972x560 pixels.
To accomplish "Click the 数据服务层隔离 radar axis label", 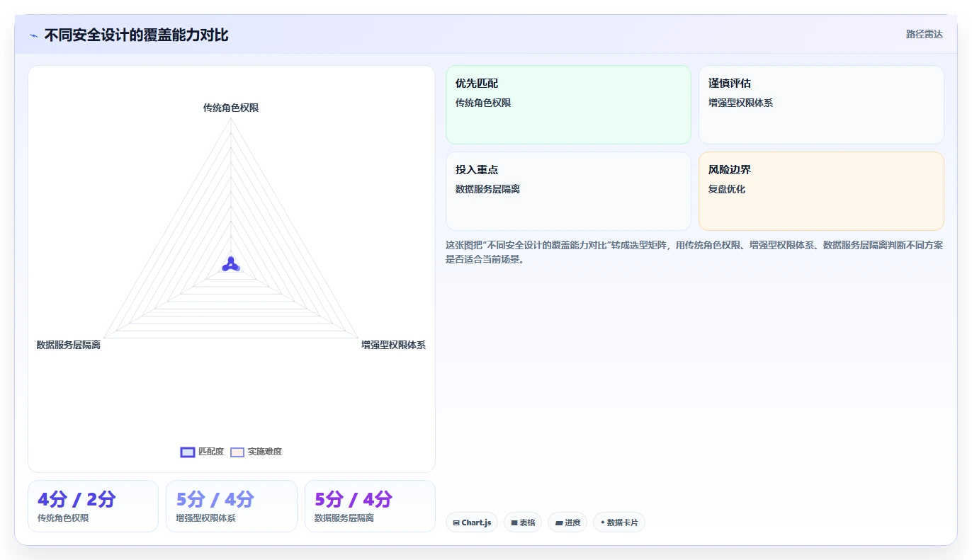I will tap(69, 345).
